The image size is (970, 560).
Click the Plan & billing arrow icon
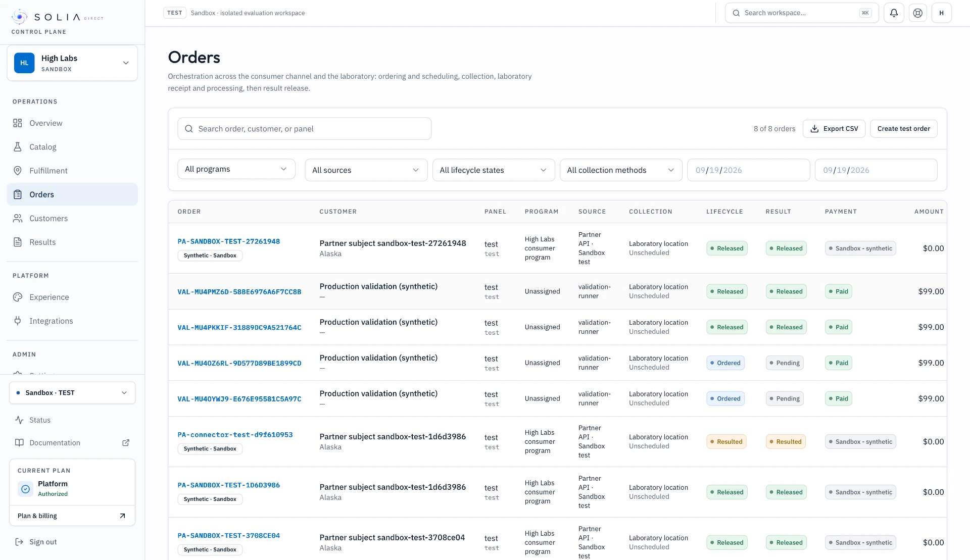122,516
